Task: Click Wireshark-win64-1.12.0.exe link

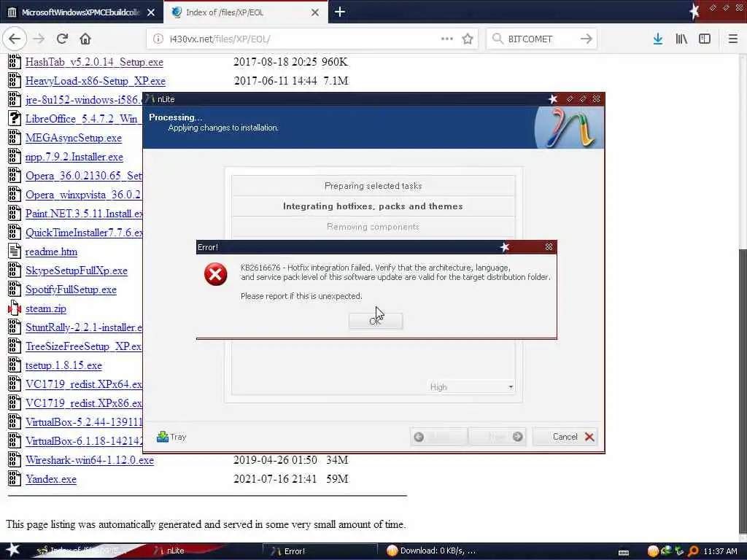Action: (90, 460)
